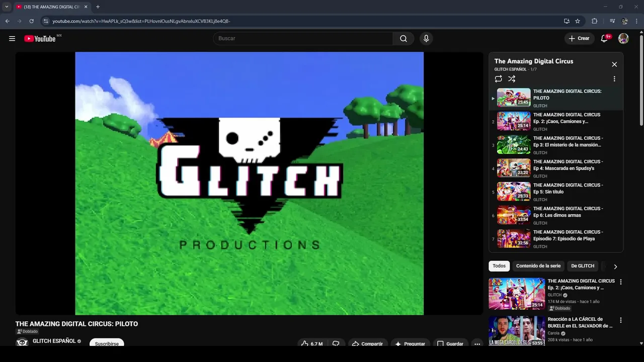
Task: Open the YouTube hamburger guide menu
Action: click(x=12, y=39)
